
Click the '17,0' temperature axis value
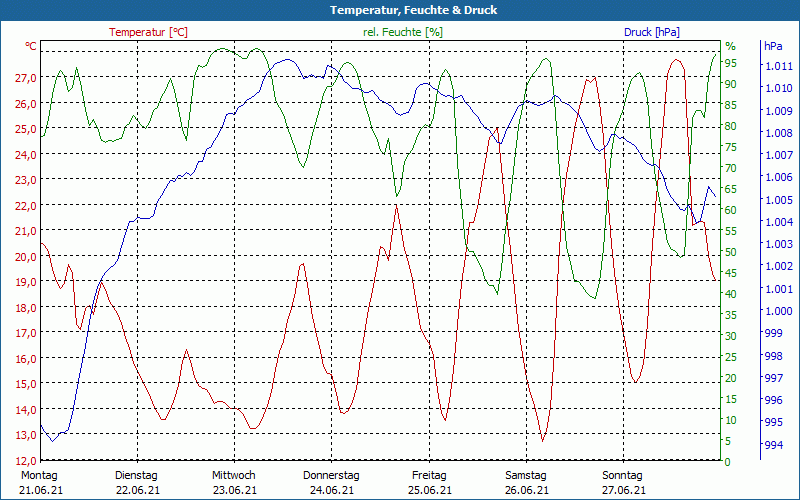26,333
